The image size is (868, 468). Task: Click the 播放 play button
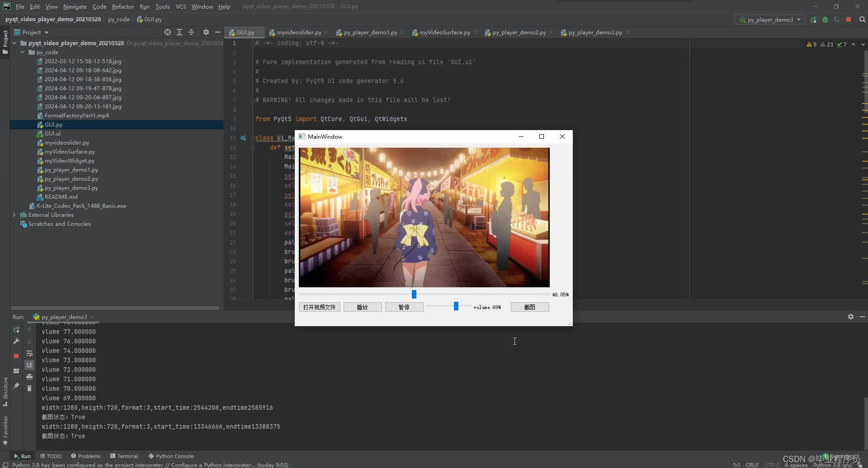(x=363, y=307)
